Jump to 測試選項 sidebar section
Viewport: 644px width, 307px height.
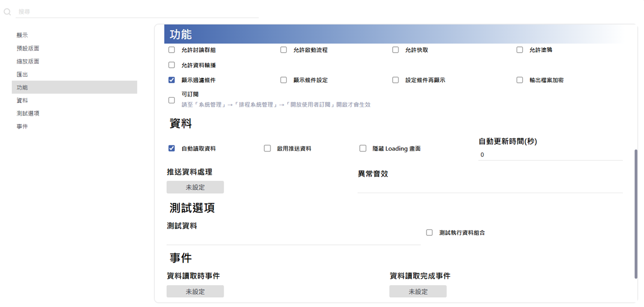click(x=28, y=113)
